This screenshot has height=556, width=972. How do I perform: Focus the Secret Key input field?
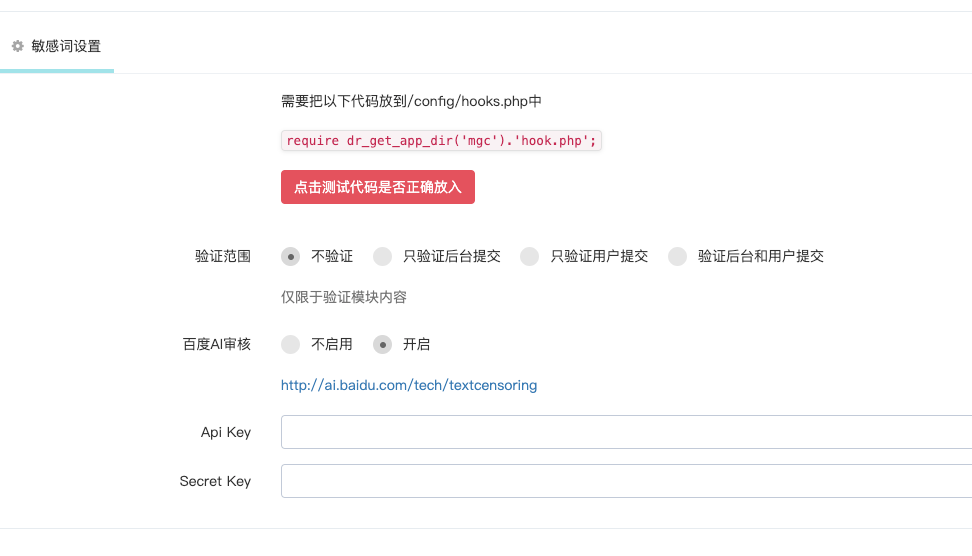point(626,481)
